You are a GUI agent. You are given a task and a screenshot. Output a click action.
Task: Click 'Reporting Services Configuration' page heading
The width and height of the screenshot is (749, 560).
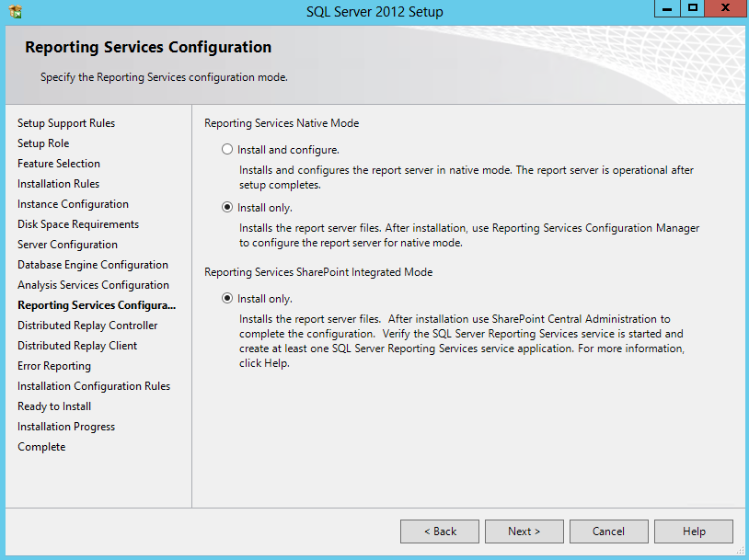[148, 47]
